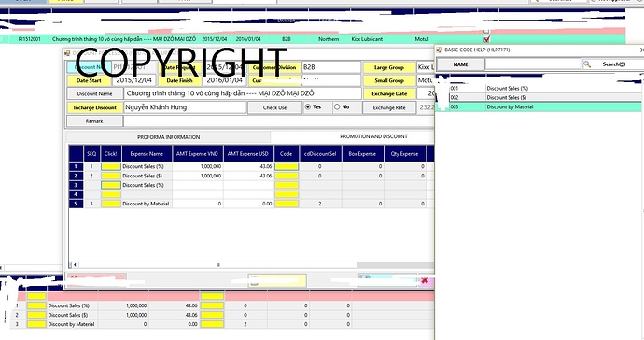This screenshot has width=644, height=340.
Task: Click yellow Click! cell in grid row 1
Action: coord(111,166)
